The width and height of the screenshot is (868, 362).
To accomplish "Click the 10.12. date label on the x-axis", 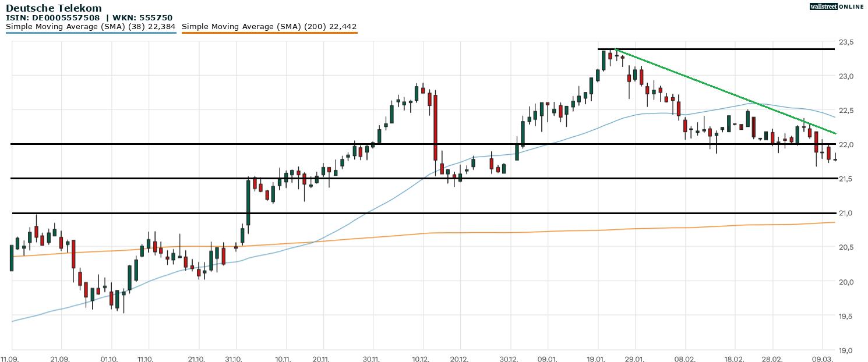I will [421, 359].
